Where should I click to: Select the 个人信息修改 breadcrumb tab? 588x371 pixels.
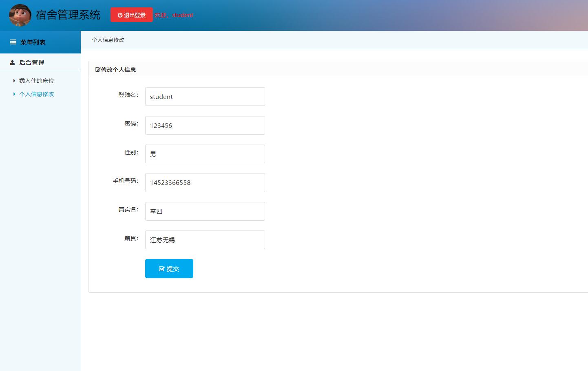tap(108, 40)
